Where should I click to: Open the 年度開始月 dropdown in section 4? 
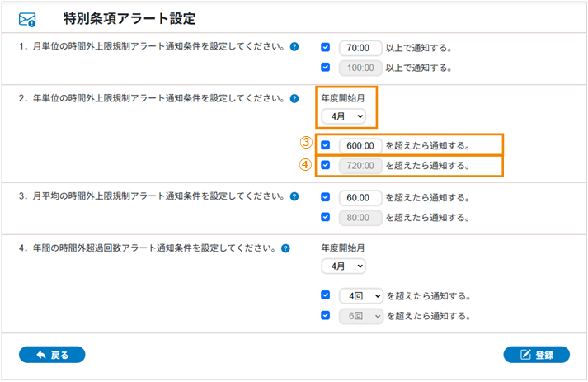click(x=343, y=266)
